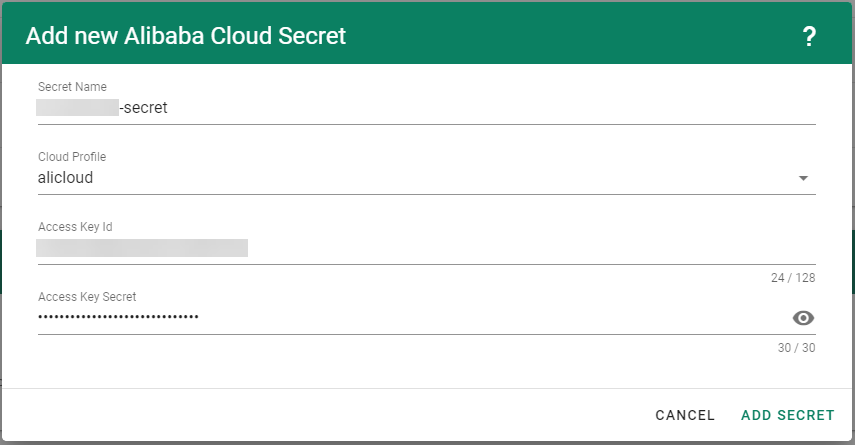Show the Access Key Secret with eye icon
Viewport: 855px width, 445px height.
click(803, 318)
